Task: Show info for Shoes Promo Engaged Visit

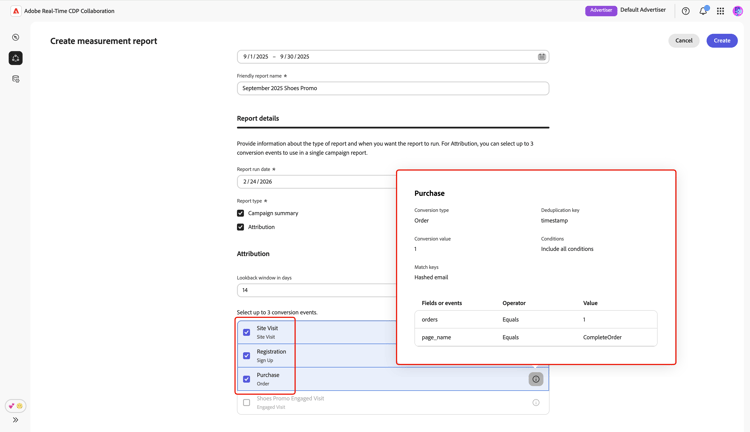Action: tap(536, 403)
